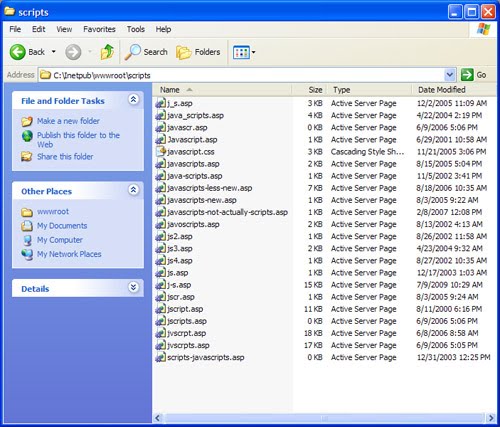500x427 pixels.
Task: Click Publish this folder to the Web
Action: point(78,140)
